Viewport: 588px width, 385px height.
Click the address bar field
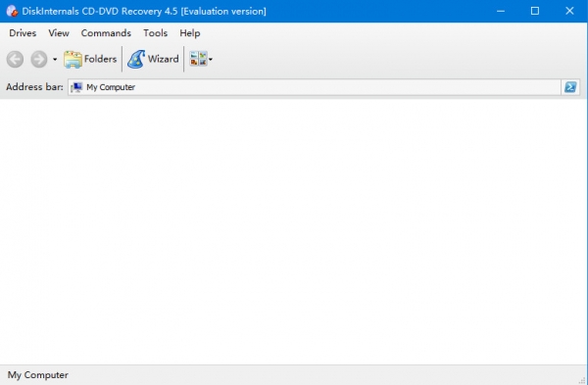tap(315, 87)
